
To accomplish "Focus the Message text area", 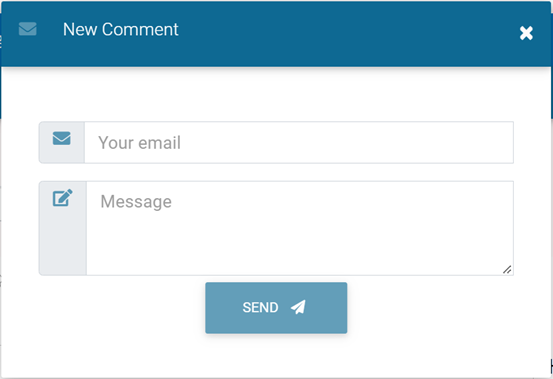I will pyautogui.click(x=300, y=228).
